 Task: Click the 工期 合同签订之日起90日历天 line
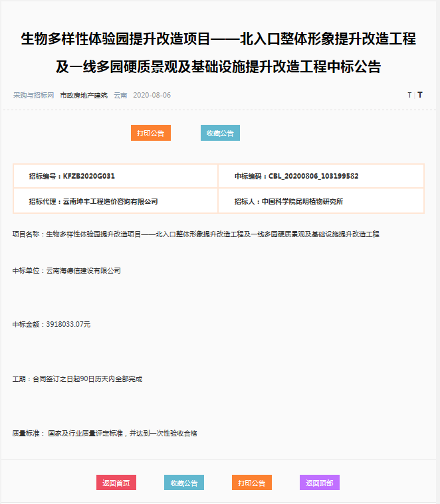pos(77,379)
